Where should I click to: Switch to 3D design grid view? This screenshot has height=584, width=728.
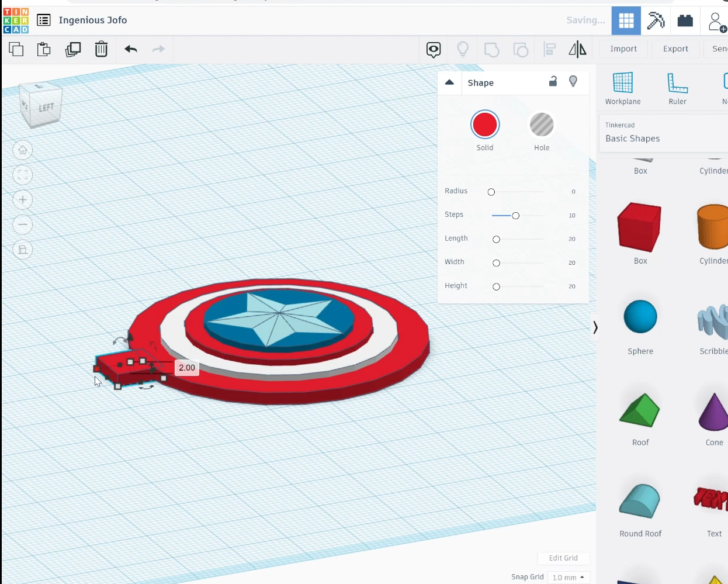coord(626,21)
